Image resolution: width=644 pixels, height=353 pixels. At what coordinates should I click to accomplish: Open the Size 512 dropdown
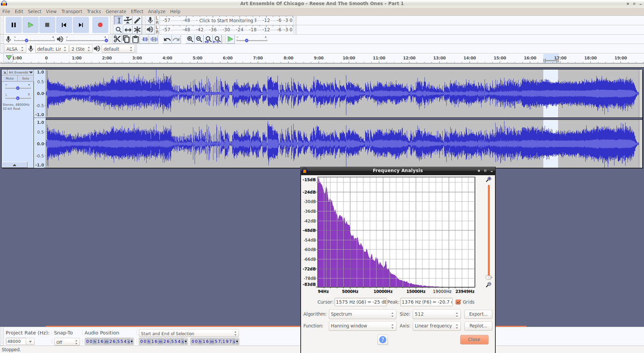[437, 314]
